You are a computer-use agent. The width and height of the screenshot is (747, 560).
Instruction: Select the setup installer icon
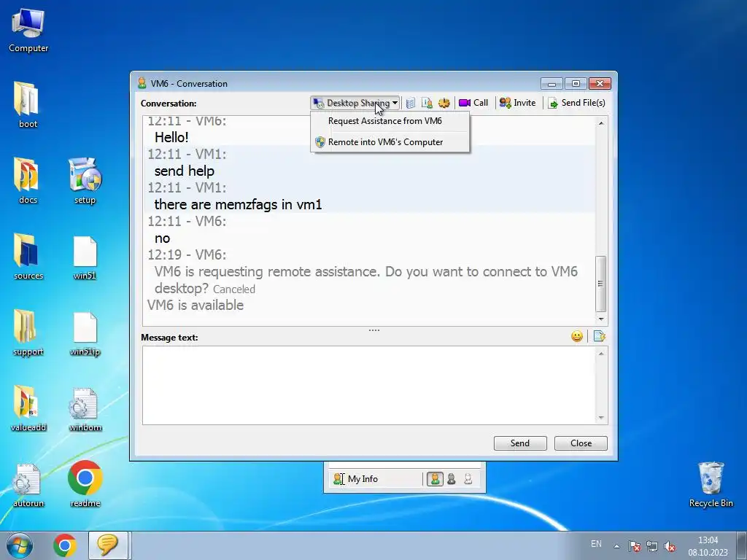click(x=85, y=181)
